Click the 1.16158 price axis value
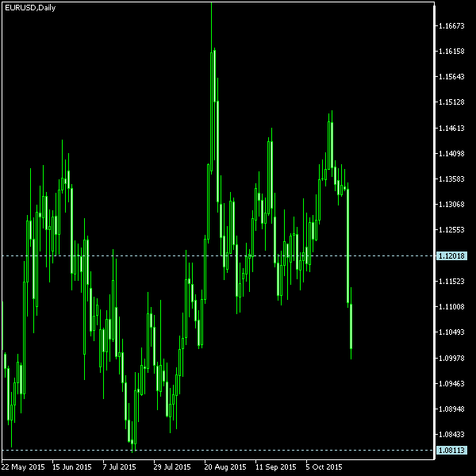The image size is (476, 476). (x=451, y=52)
